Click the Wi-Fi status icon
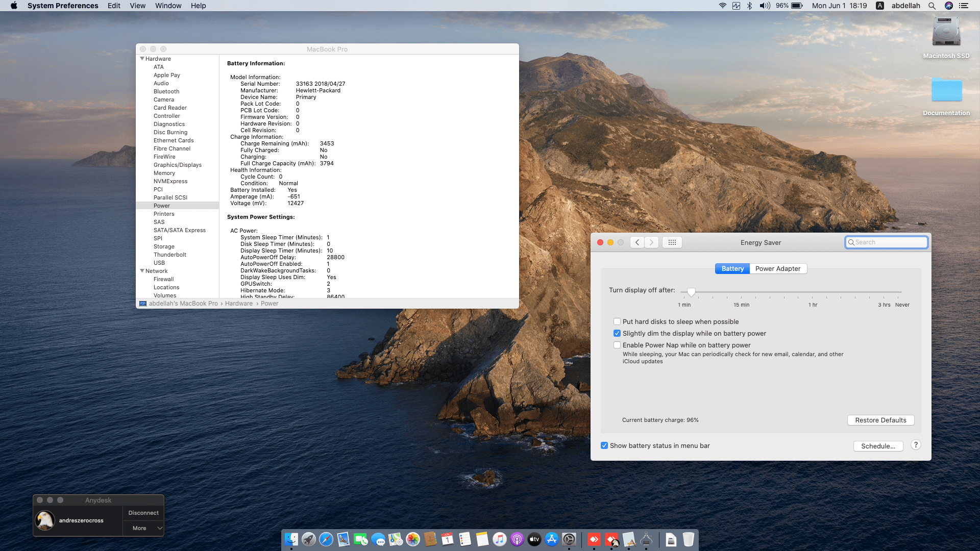This screenshot has height=551, width=980. (722, 6)
